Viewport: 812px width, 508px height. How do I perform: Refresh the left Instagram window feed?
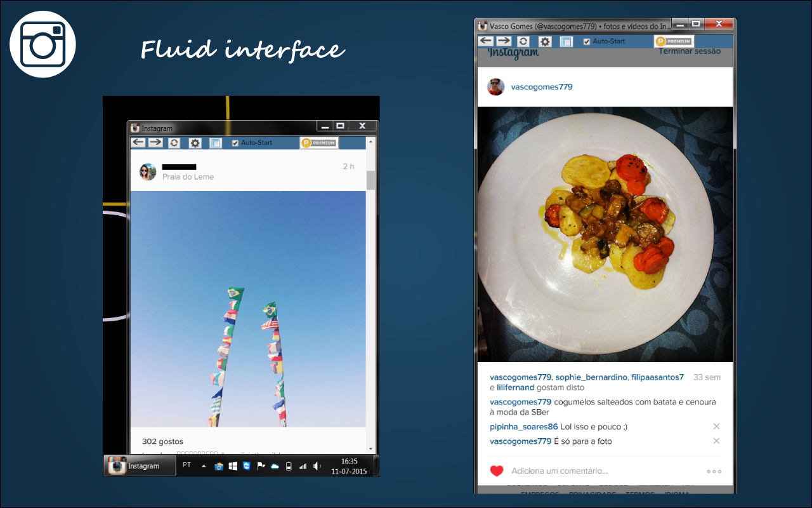[174, 144]
